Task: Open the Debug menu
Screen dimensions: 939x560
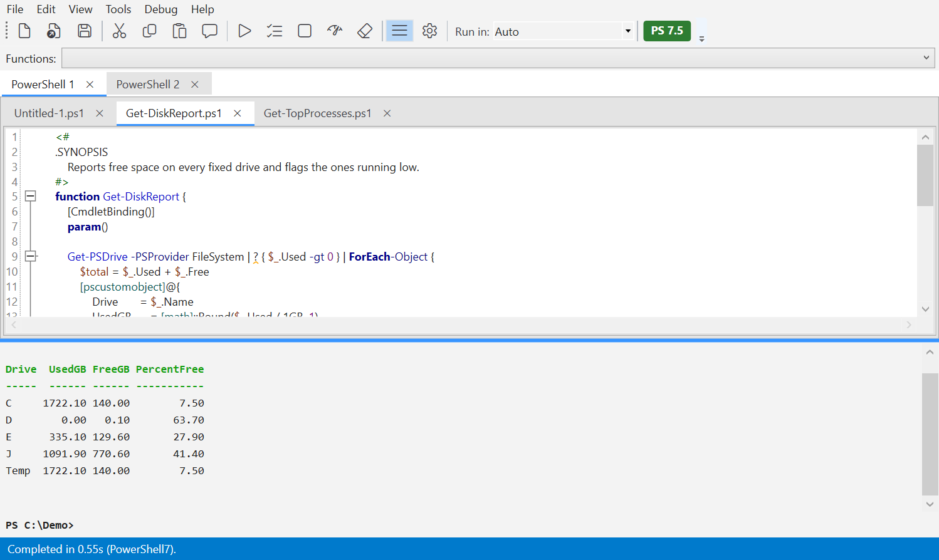Action: click(x=161, y=9)
